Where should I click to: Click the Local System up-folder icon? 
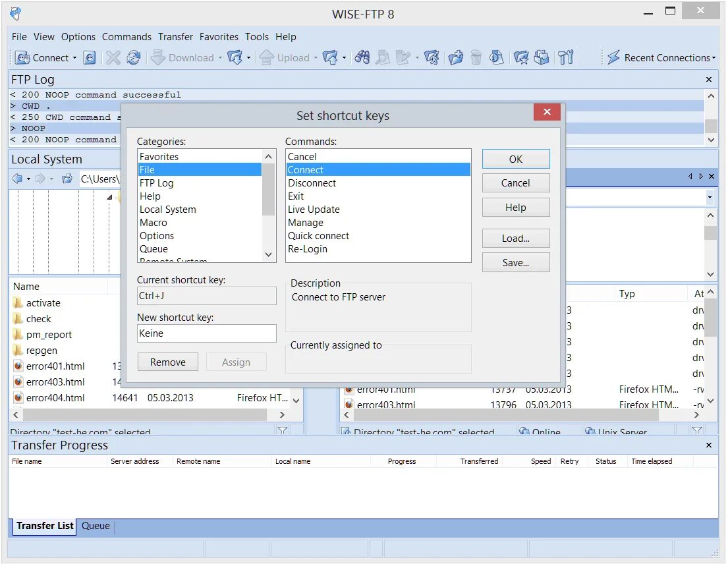coord(67,179)
